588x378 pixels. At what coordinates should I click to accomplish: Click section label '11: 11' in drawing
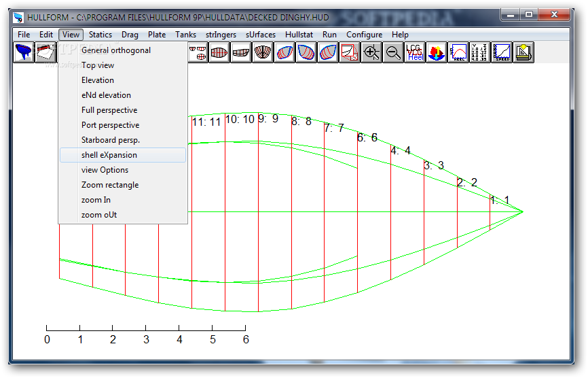206,122
